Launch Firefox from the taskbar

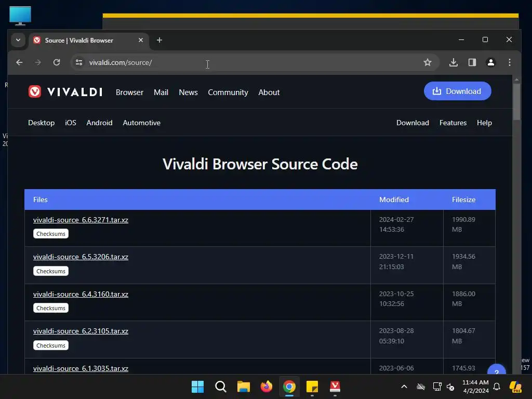pos(267,387)
